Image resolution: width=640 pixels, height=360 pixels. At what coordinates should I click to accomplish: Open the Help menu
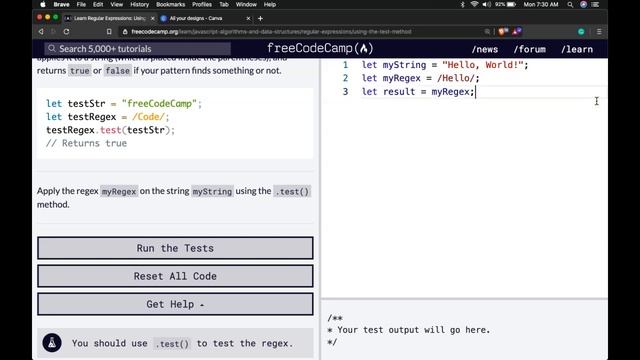coord(270,4)
